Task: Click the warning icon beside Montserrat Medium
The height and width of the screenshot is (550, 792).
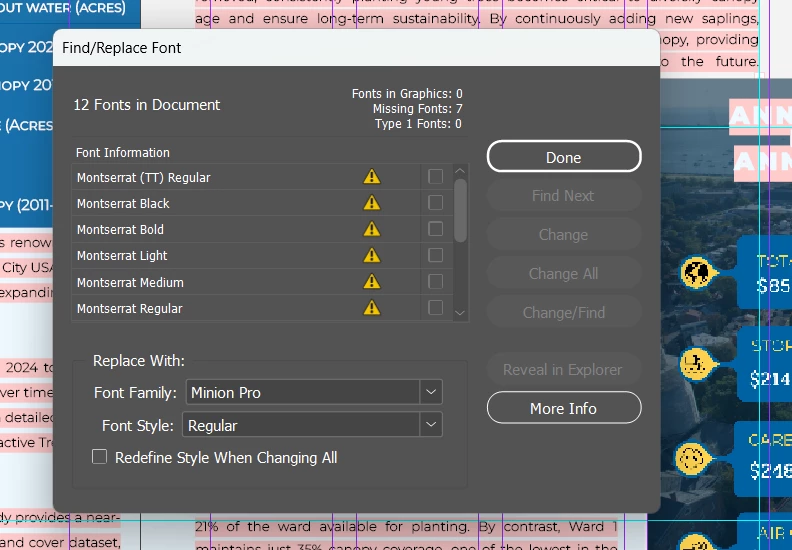Action: [x=372, y=281]
